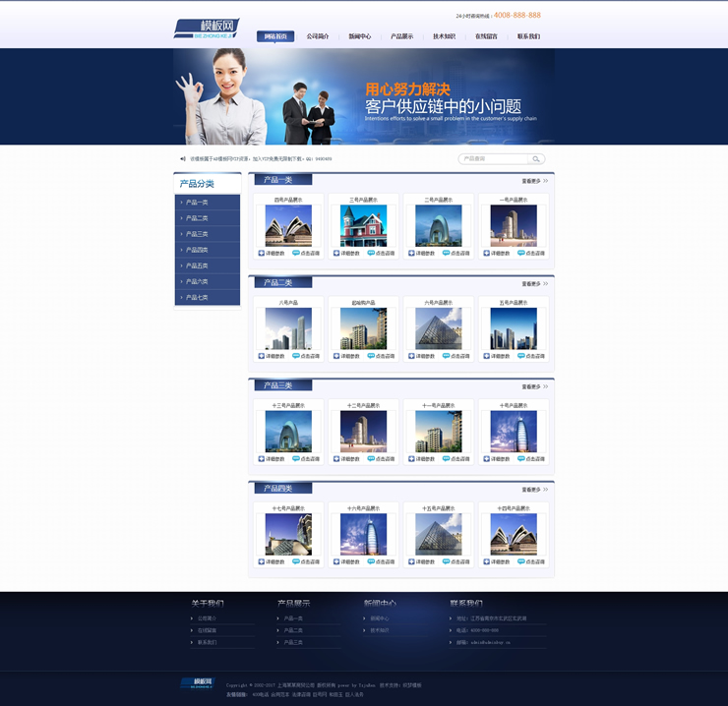This screenshot has height=706, width=728.
Task: Click 点击咨询 chat icon under 一号产品展示
Action: 520,253
